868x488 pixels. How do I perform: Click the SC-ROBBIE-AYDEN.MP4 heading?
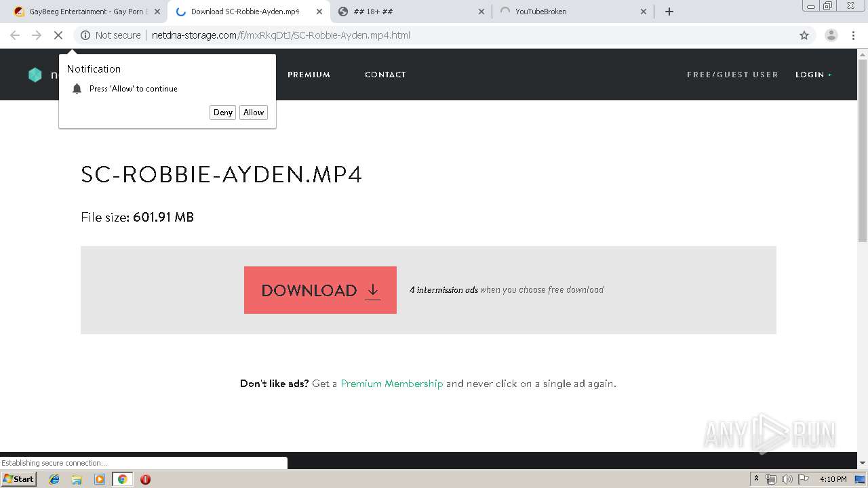(x=222, y=175)
